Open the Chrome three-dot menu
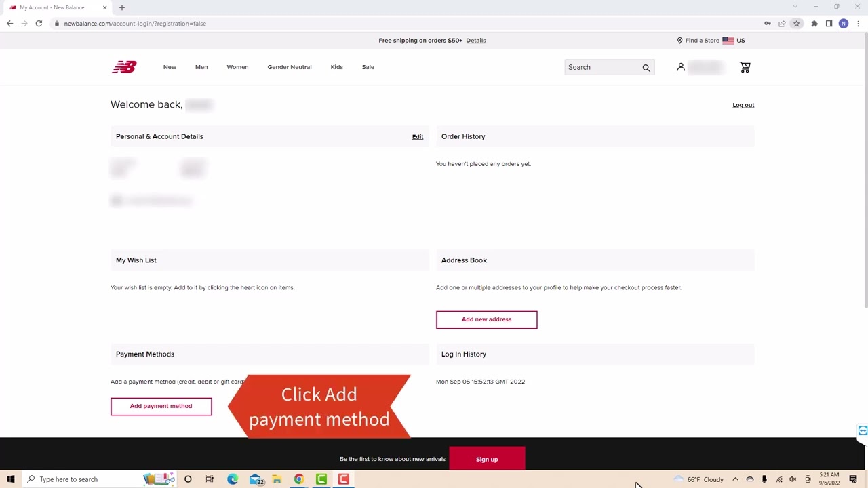The image size is (868, 488). pyautogui.click(x=858, y=24)
